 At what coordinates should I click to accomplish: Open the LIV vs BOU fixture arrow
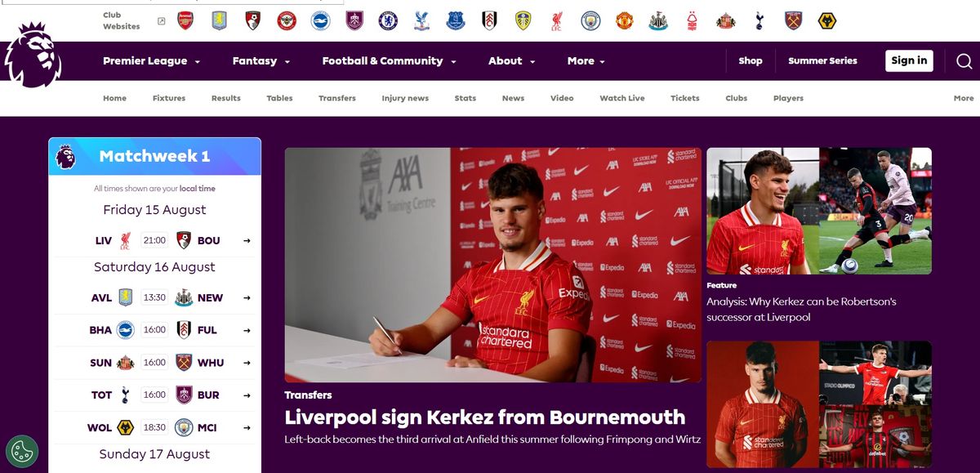(x=247, y=241)
